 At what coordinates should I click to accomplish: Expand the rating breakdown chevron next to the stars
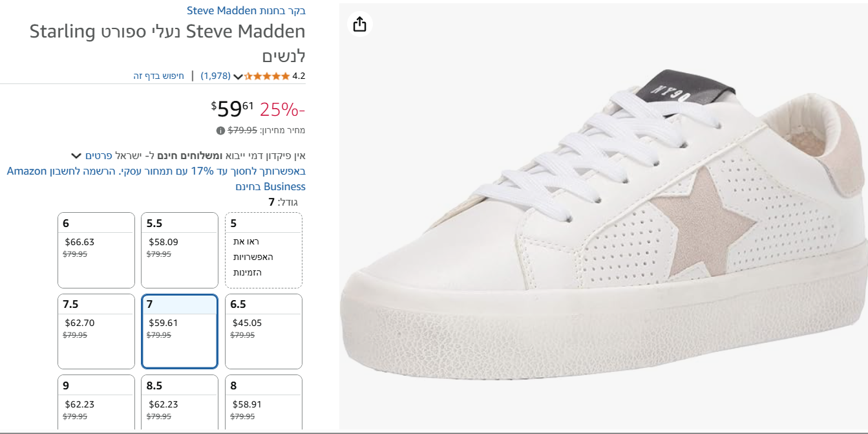click(238, 77)
